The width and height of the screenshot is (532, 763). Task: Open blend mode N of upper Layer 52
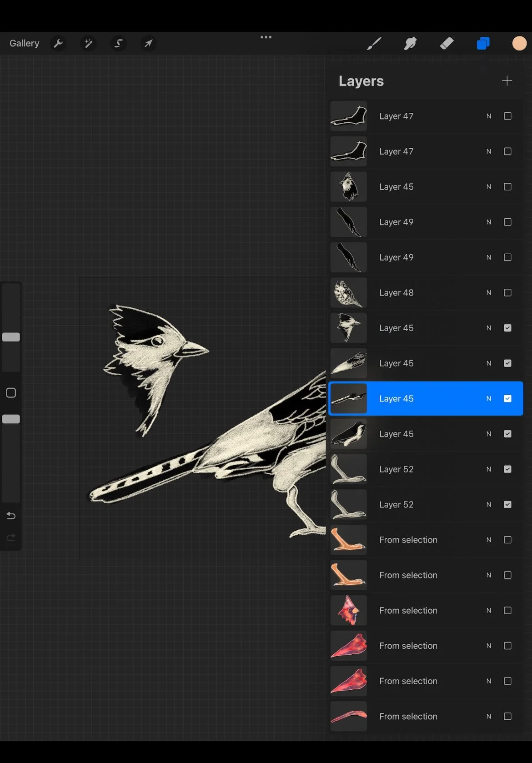489,469
